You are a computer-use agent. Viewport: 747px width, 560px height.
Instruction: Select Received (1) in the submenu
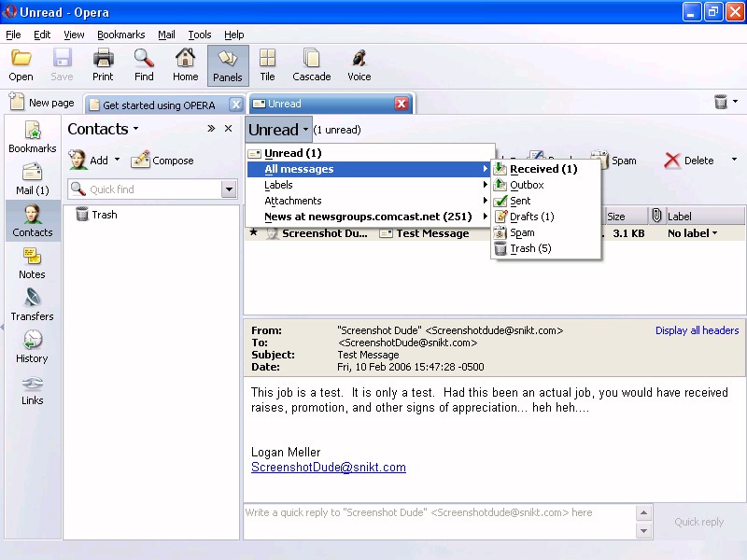[x=543, y=169]
